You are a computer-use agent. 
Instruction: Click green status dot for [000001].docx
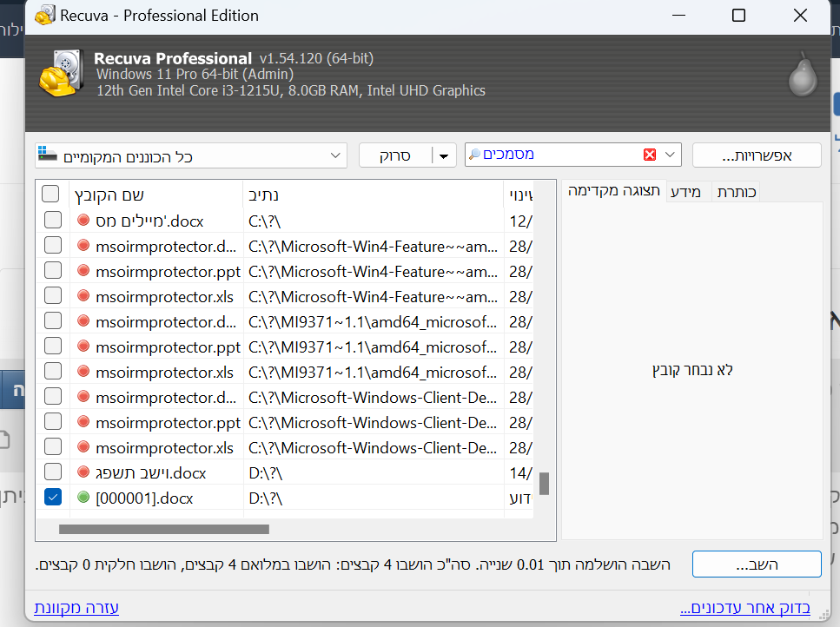[x=83, y=498]
